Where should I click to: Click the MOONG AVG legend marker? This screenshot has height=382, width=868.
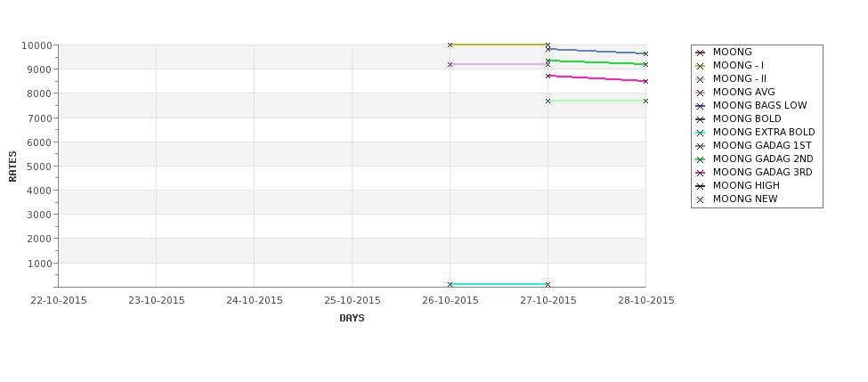click(700, 93)
